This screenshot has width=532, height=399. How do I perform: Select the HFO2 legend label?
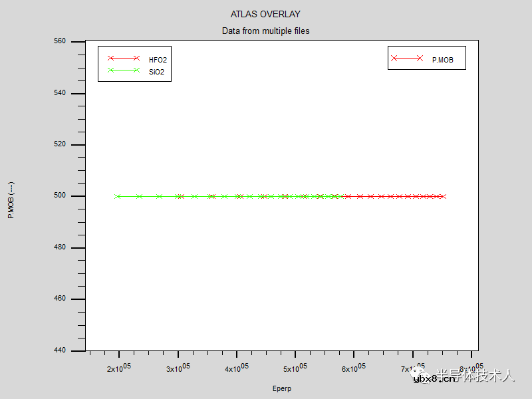pos(158,60)
